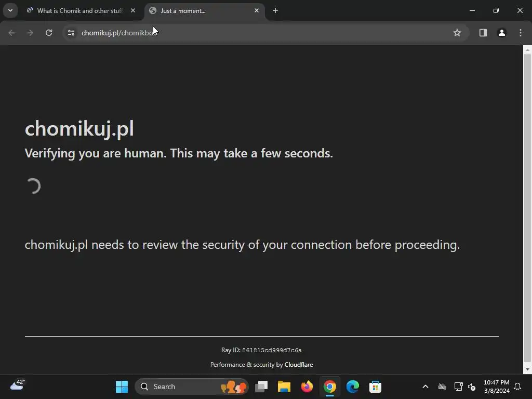Open the Chrome profile menu

click(501, 33)
